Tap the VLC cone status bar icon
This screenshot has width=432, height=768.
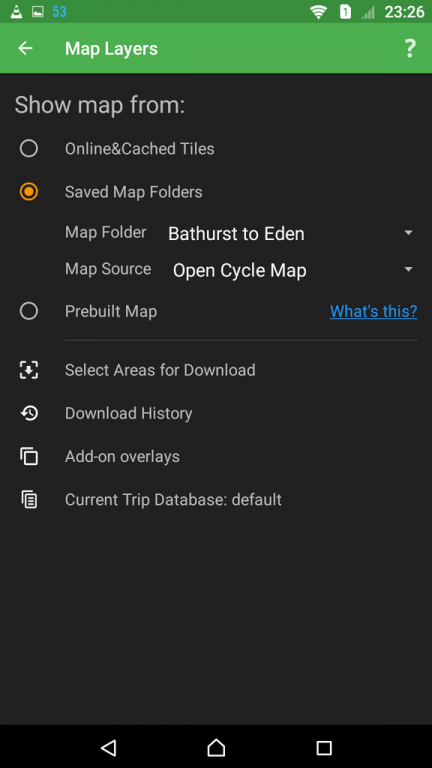16,12
